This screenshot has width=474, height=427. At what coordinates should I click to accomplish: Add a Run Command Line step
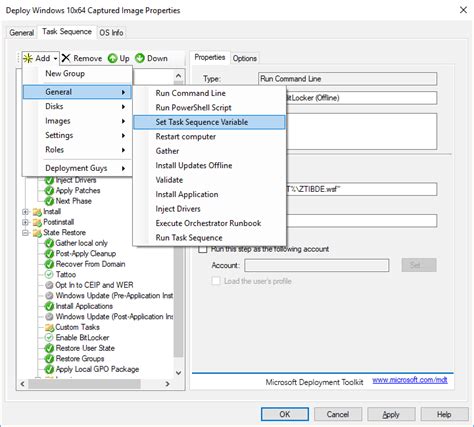coord(209,93)
